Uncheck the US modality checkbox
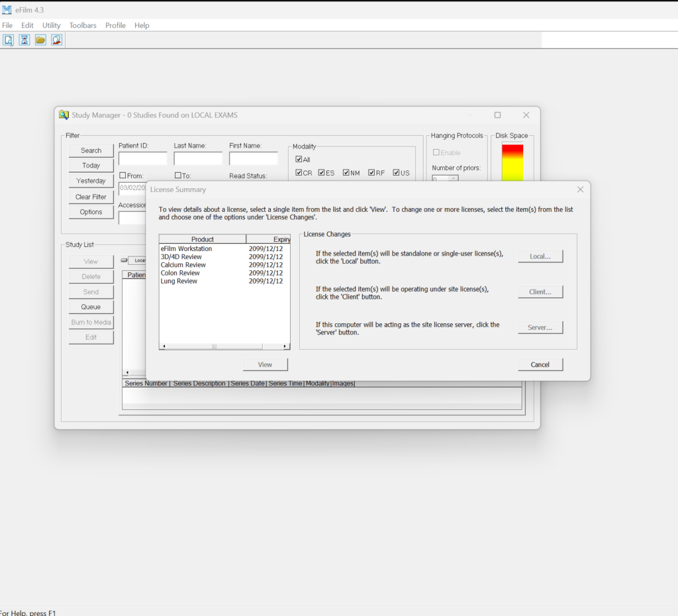 click(x=396, y=173)
